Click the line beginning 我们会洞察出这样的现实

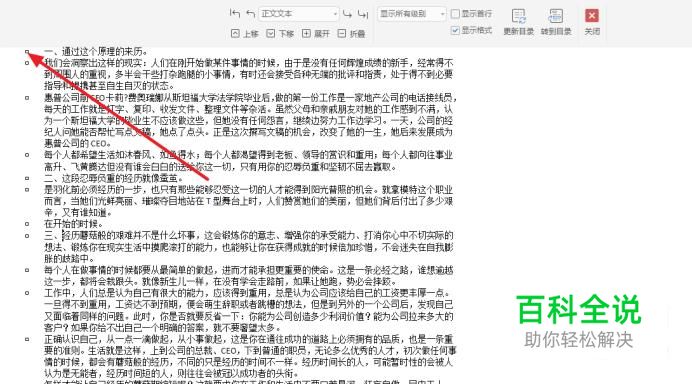coord(248,63)
